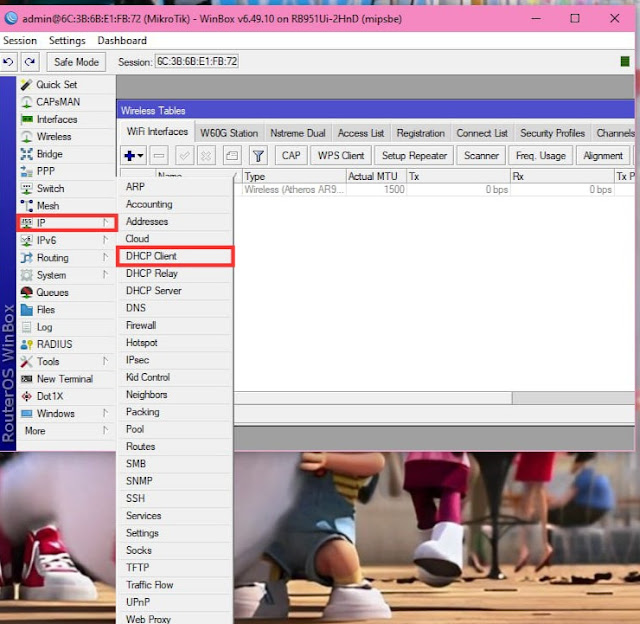Open the Settings menu

tap(67, 40)
